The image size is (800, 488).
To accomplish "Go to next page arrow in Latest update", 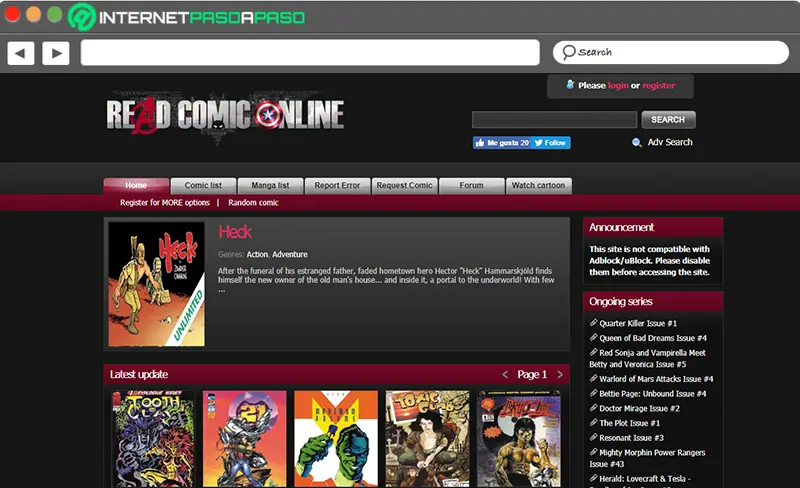I will pyautogui.click(x=560, y=375).
